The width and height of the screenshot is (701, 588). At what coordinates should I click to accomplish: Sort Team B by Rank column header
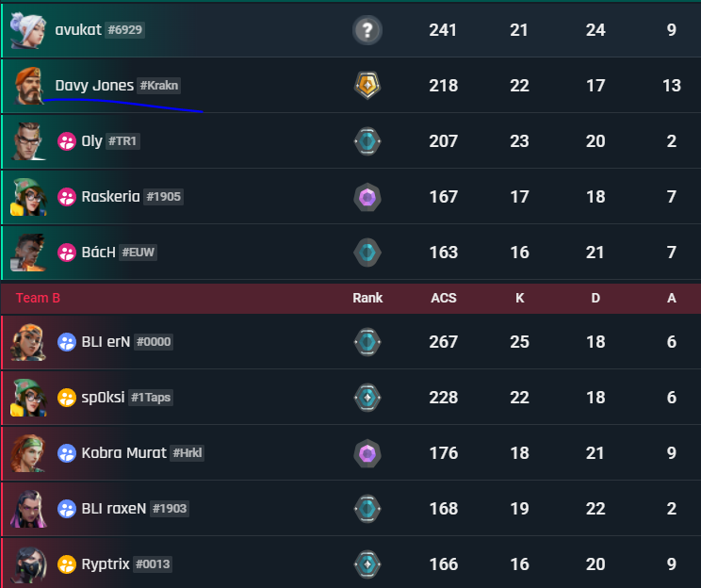(x=367, y=298)
